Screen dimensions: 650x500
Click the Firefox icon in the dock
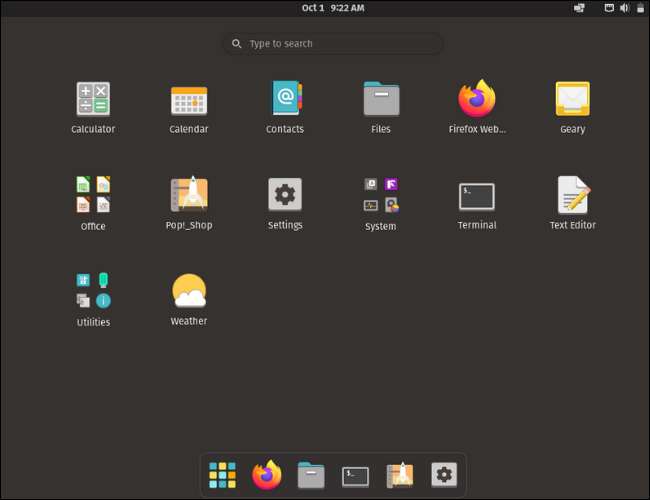click(267, 475)
